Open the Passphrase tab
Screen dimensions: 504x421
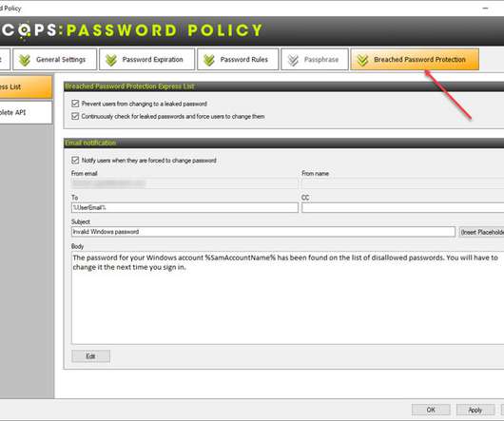pos(315,60)
